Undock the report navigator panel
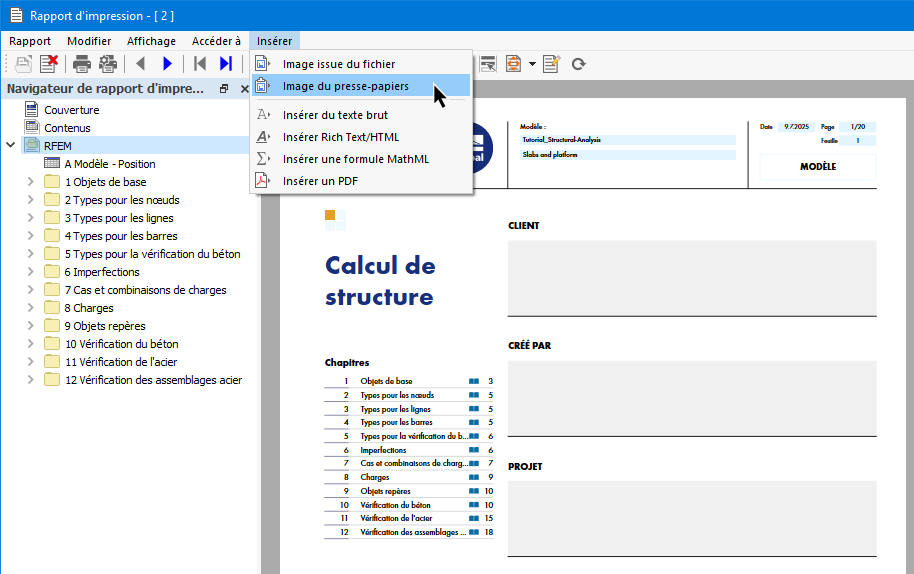The image size is (914, 574). [x=224, y=89]
